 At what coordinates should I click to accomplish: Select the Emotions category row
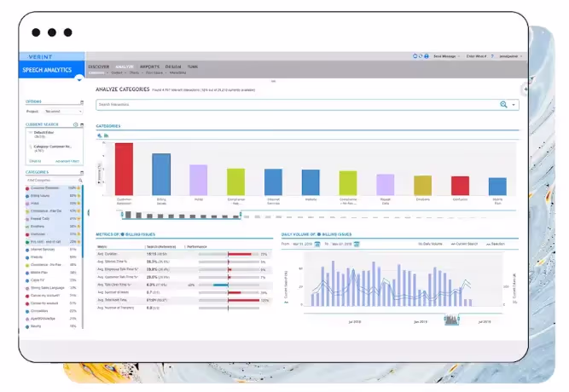54,227
